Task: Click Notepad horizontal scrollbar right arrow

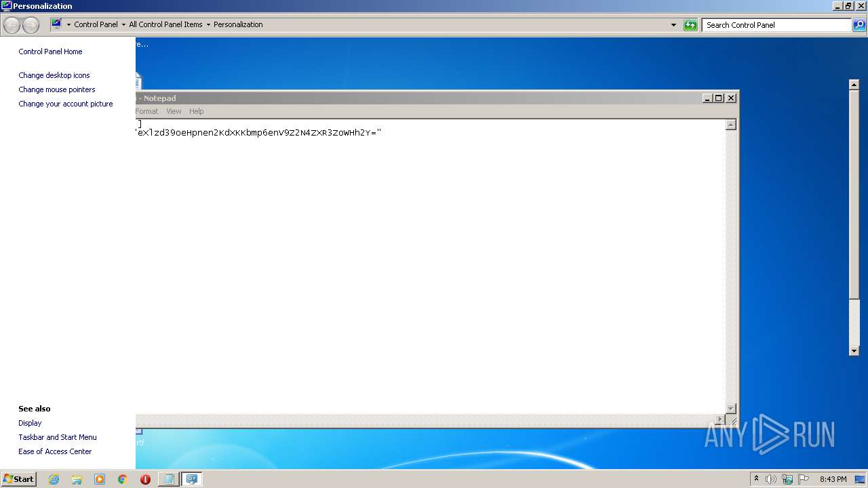Action: (x=719, y=420)
